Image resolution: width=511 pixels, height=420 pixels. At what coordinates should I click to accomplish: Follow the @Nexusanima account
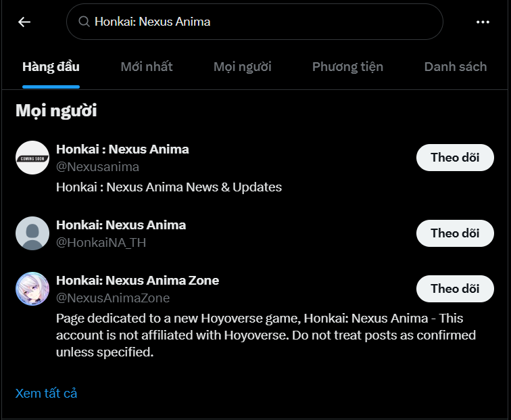coord(455,158)
